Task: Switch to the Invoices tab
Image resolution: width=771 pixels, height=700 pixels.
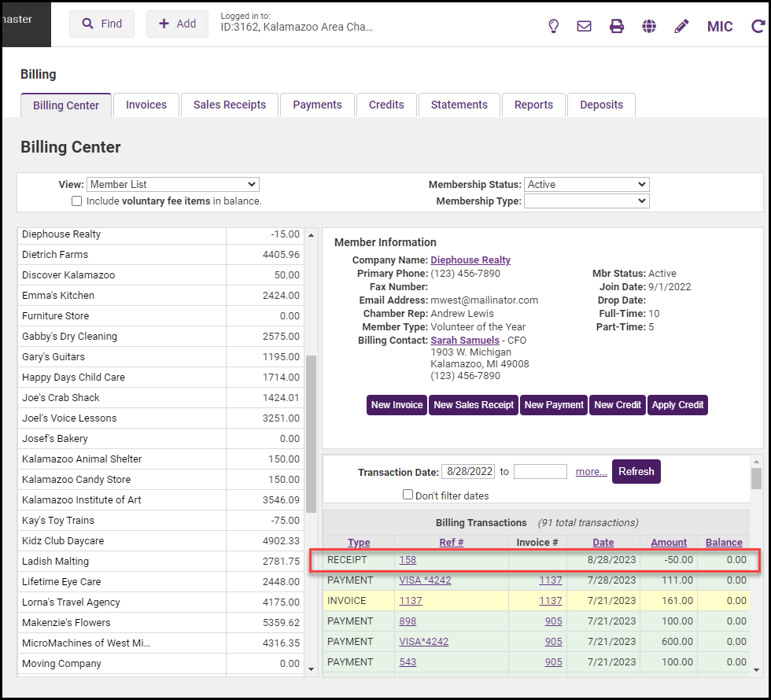Action: tap(146, 105)
